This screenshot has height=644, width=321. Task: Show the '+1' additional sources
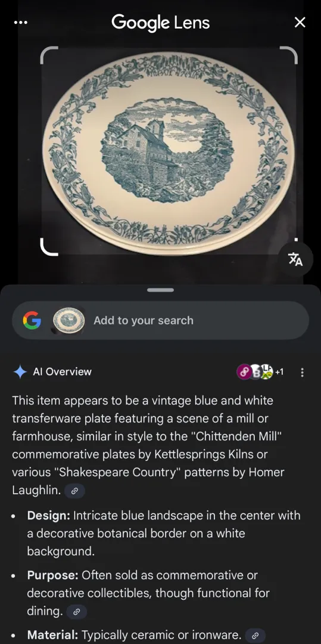pos(279,372)
